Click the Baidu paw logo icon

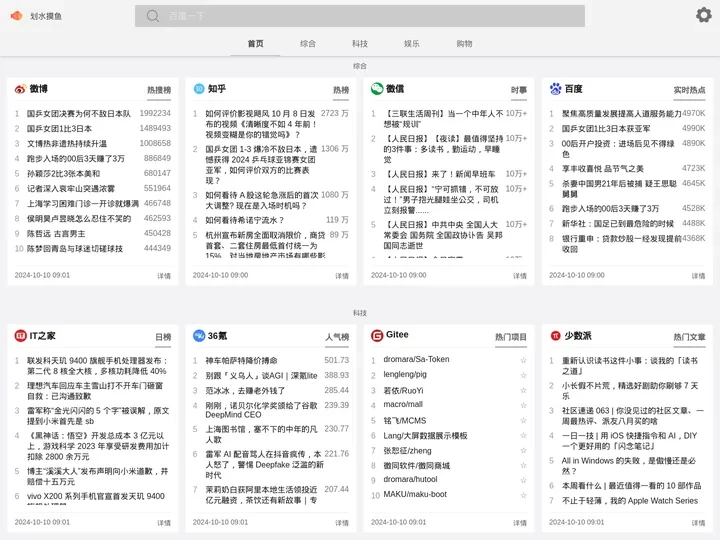[x=555, y=89]
